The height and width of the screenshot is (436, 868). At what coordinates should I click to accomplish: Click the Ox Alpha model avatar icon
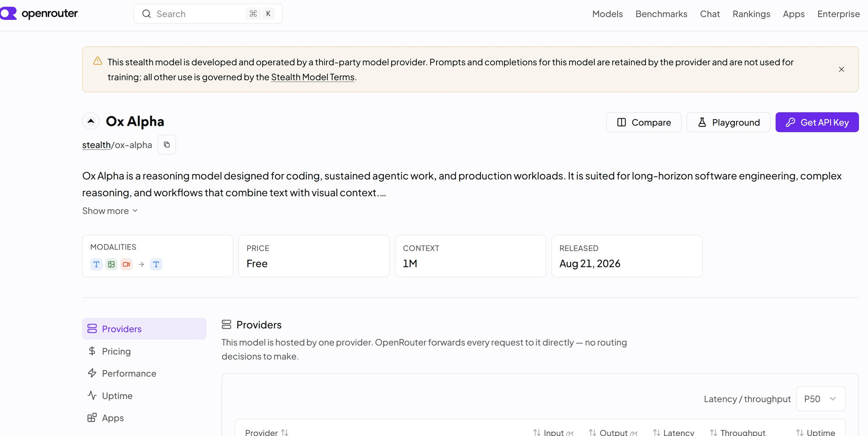tap(91, 121)
